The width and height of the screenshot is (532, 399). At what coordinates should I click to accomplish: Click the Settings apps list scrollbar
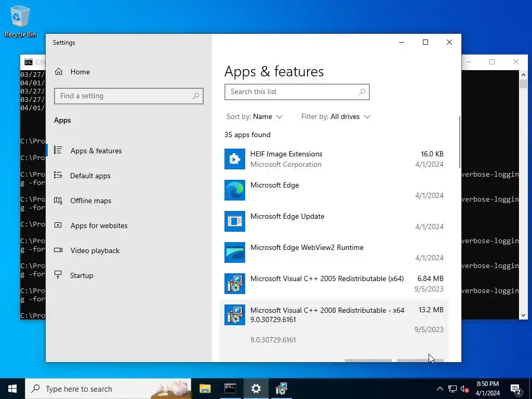(x=460, y=141)
